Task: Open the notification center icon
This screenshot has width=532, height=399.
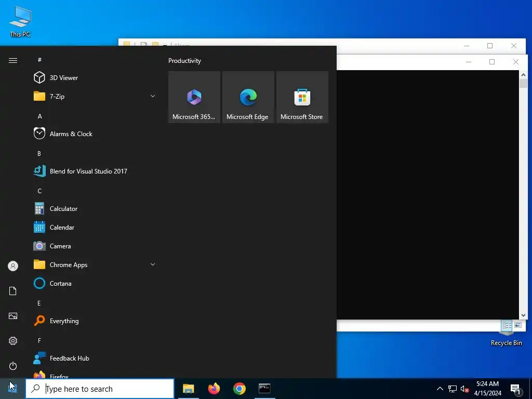Action: tap(515, 389)
